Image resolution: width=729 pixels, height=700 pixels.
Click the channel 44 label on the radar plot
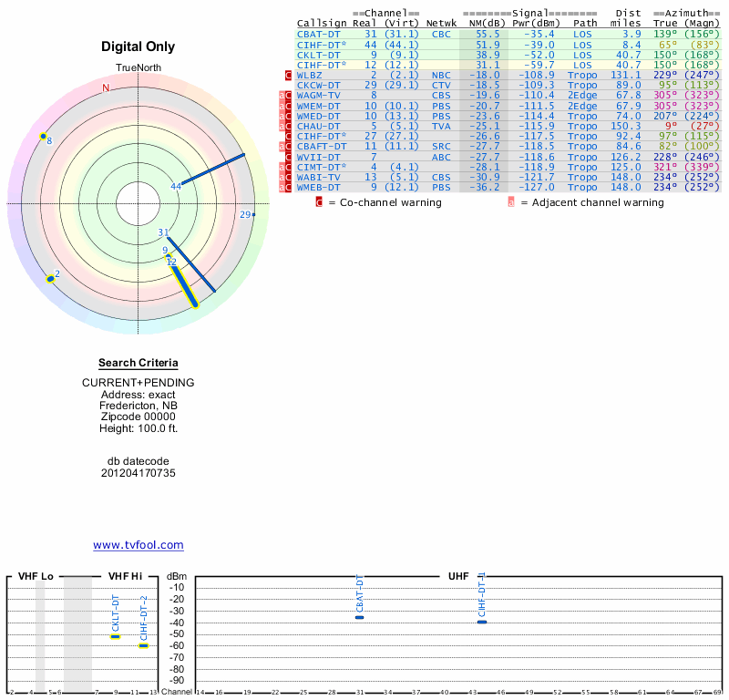tap(176, 187)
